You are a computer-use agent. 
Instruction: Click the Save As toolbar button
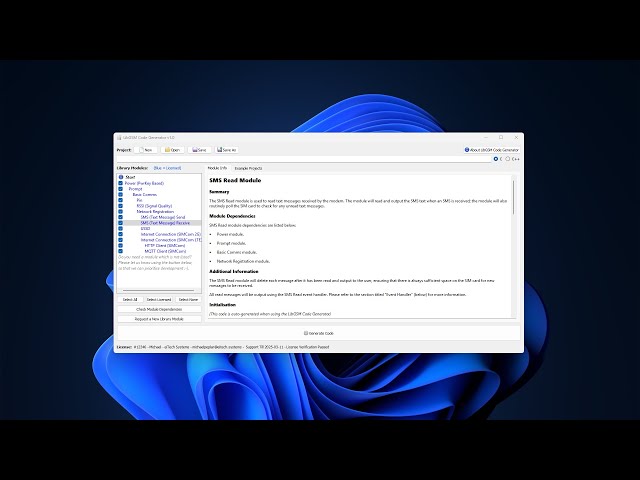pyautogui.click(x=227, y=150)
